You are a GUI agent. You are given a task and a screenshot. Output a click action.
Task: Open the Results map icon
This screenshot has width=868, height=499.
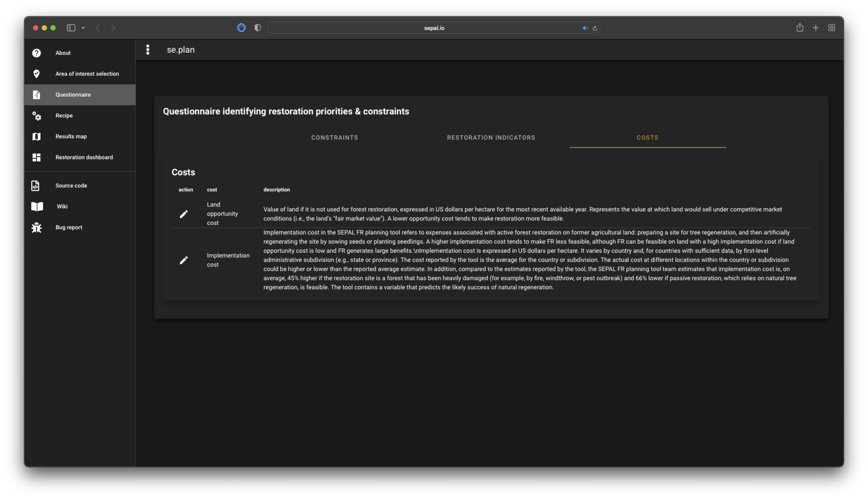pyautogui.click(x=36, y=136)
